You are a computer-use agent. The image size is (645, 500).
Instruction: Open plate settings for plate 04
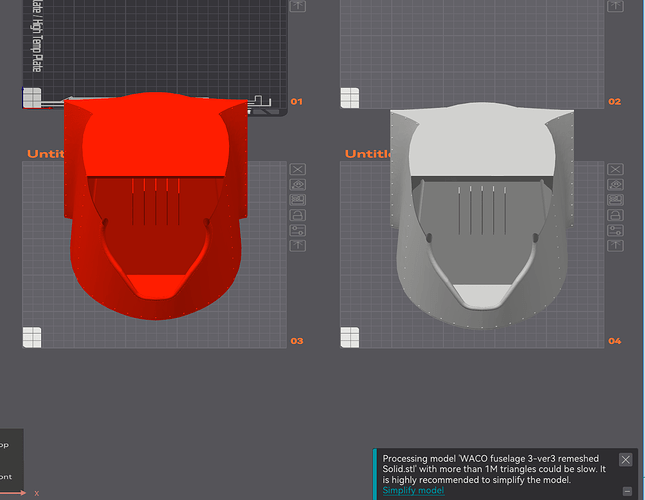pyautogui.click(x=615, y=230)
